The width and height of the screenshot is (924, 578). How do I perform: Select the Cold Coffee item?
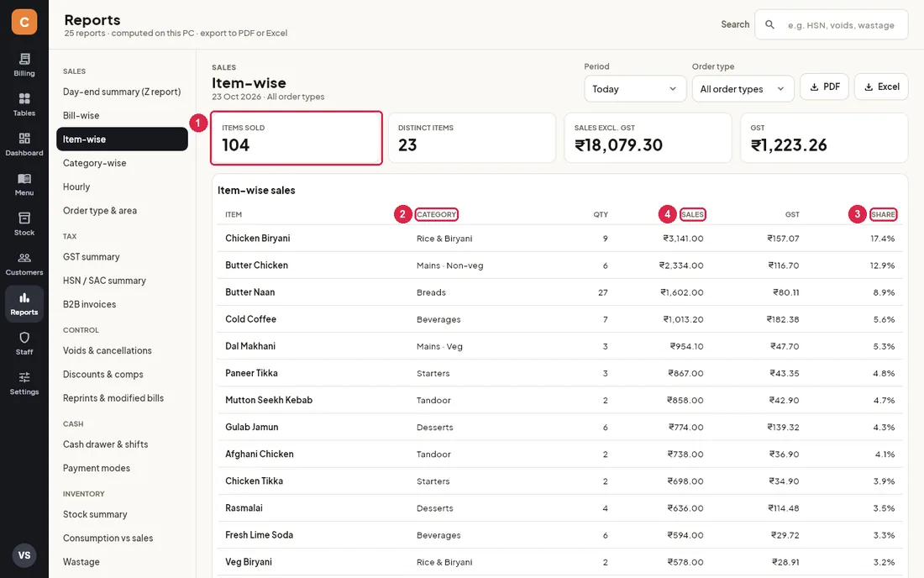click(x=250, y=318)
